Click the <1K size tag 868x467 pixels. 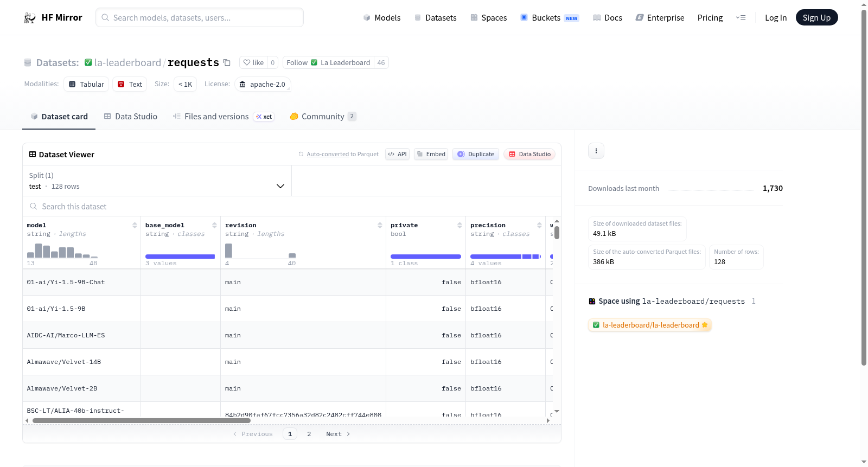(x=185, y=85)
